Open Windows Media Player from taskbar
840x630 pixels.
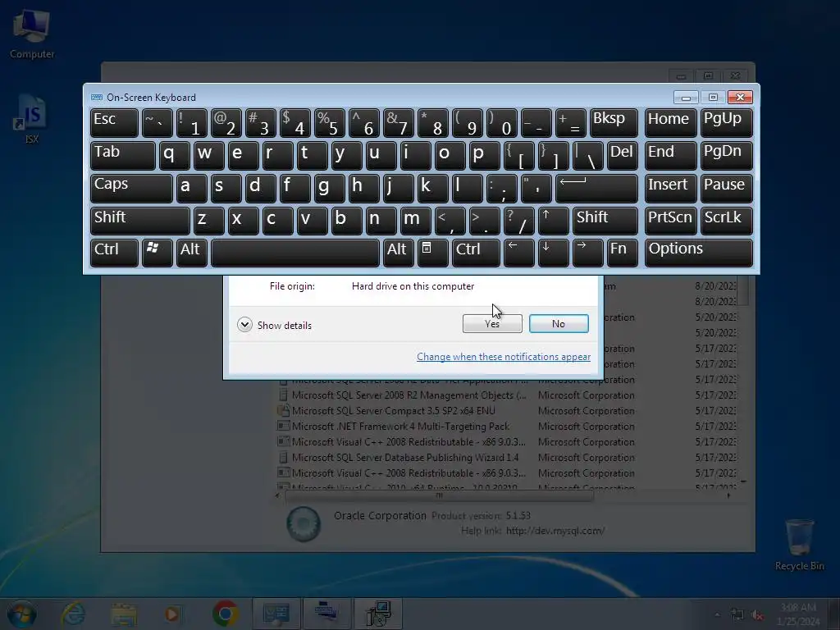pyautogui.click(x=172, y=614)
